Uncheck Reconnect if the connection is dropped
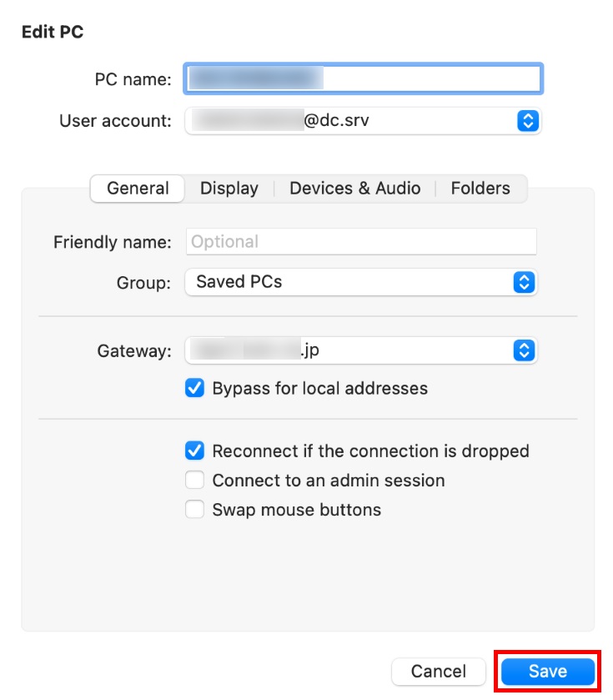The height and width of the screenshot is (700, 613). click(194, 451)
